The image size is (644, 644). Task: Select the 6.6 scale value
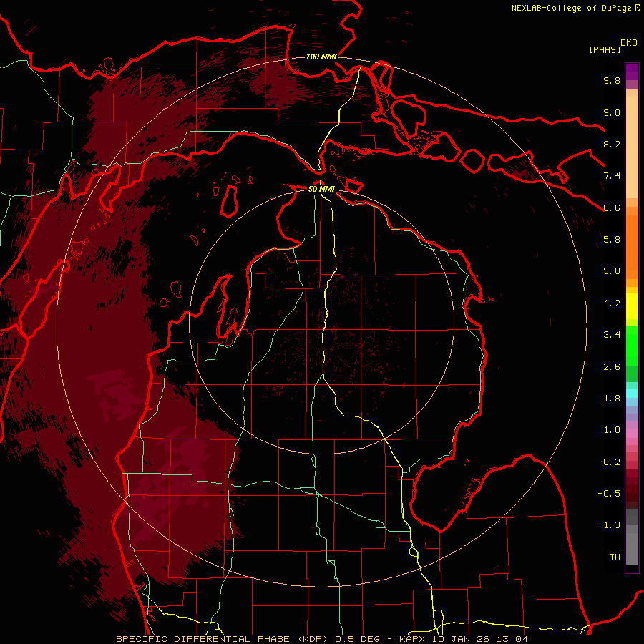coord(612,208)
